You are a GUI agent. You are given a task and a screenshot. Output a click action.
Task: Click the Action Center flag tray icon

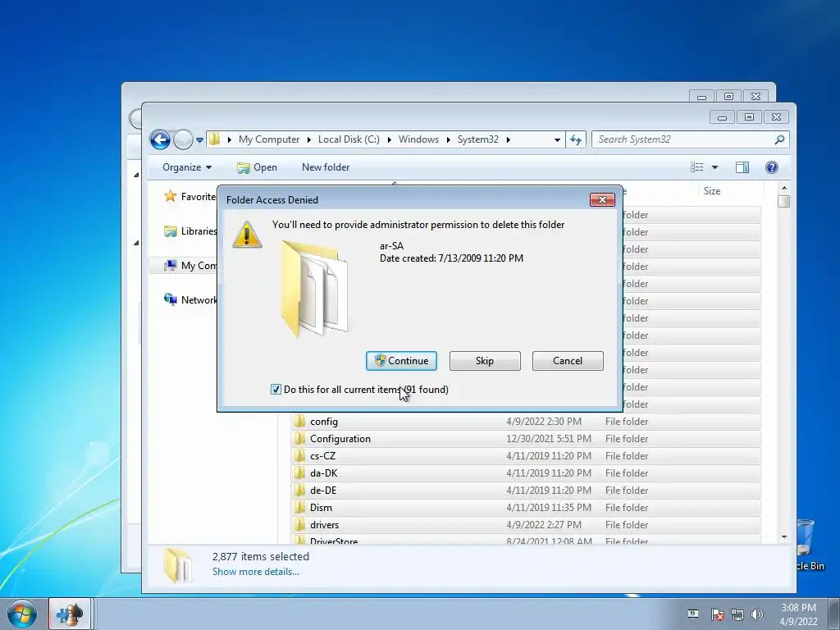coord(717,614)
